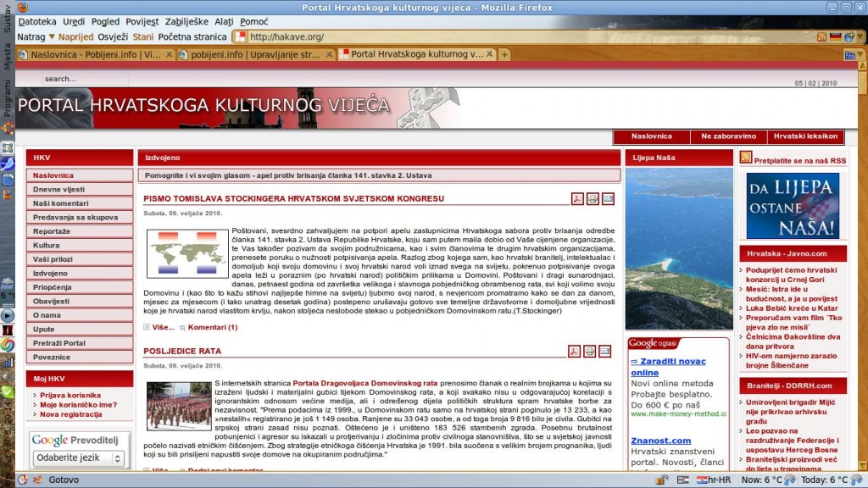Click the RSS feed icon in the address bar
Image resolution: width=868 pixels, height=488 pixels.
tap(821, 36)
